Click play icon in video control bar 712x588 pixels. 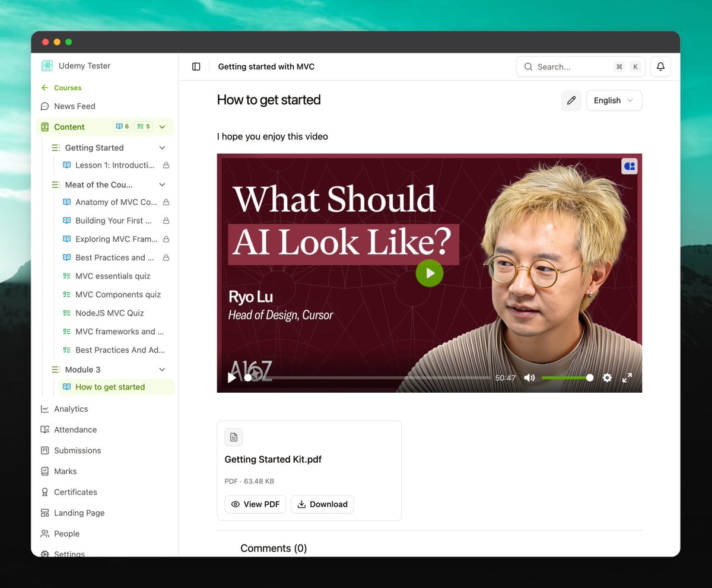pos(232,377)
